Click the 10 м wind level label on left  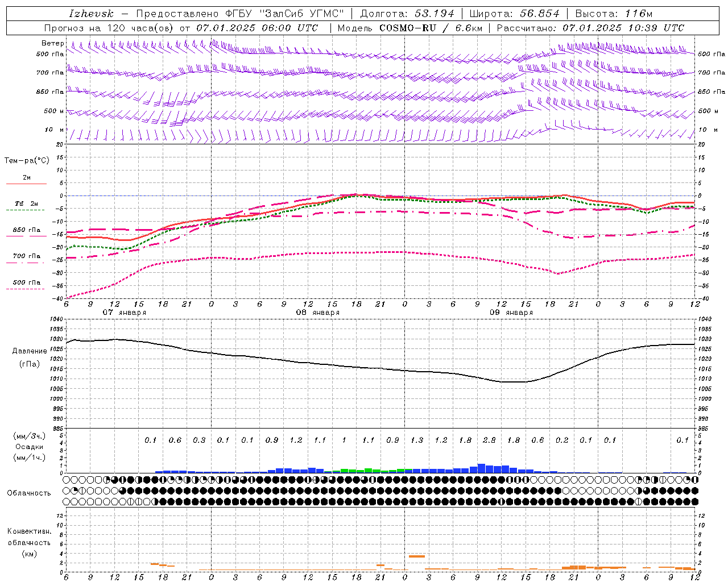click(x=55, y=130)
